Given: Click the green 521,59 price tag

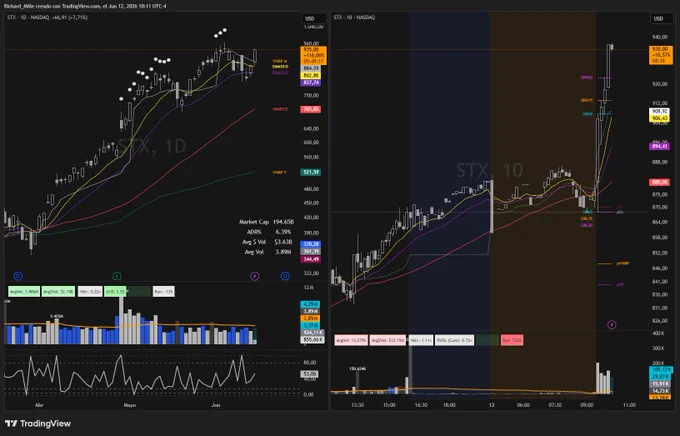Looking at the screenshot, I should (311, 172).
